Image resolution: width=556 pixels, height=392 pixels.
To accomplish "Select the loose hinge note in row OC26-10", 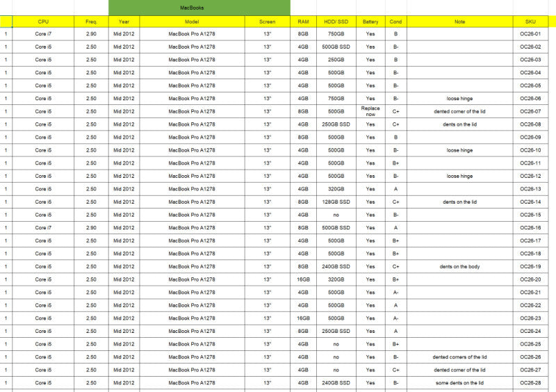I will tap(459, 150).
